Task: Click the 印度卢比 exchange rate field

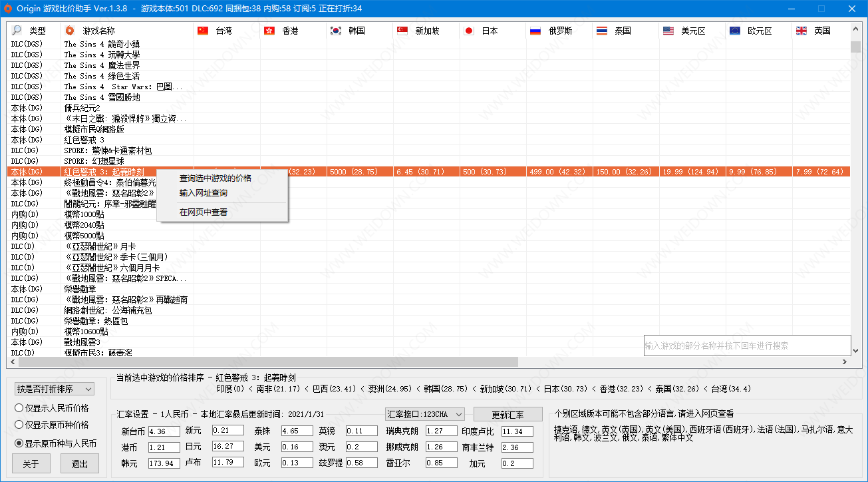Action: pyautogui.click(x=517, y=431)
